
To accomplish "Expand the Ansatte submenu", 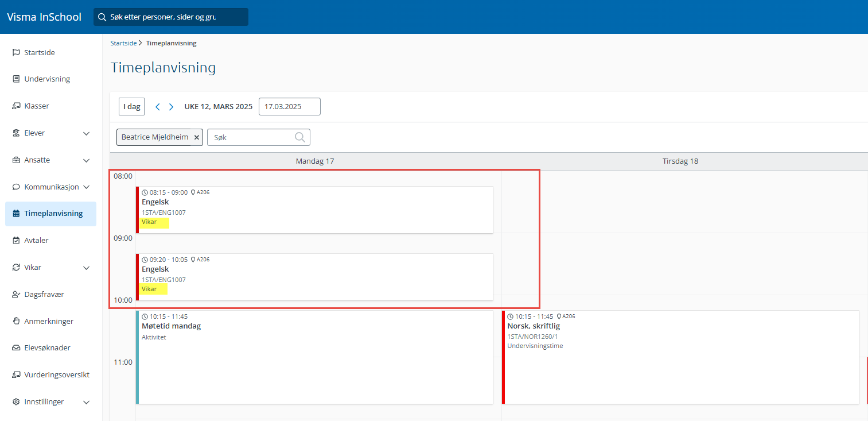I will (87, 160).
